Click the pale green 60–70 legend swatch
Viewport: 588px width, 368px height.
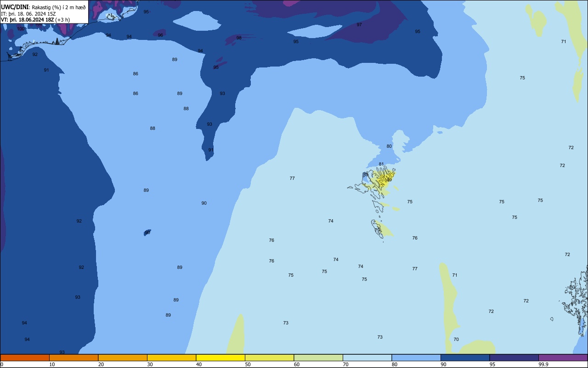(x=318, y=357)
